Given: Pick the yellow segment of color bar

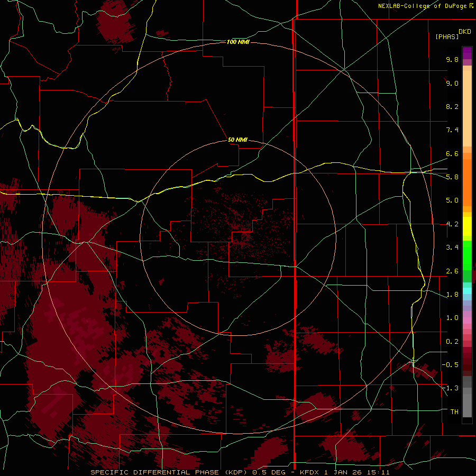Looking at the screenshot, I should [x=467, y=226].
